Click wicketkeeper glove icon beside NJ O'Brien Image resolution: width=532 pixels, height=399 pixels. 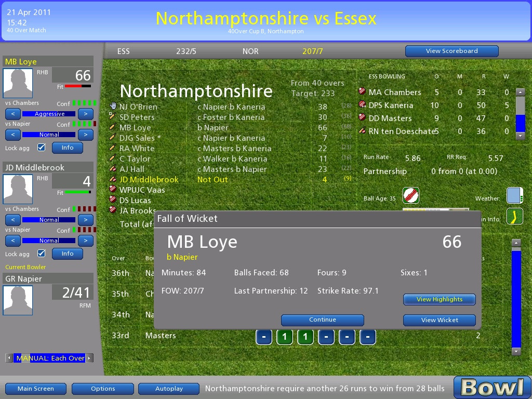tap(113, 105)
